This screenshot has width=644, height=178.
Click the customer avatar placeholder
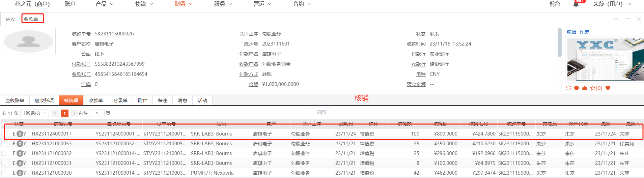pos(29,41)
